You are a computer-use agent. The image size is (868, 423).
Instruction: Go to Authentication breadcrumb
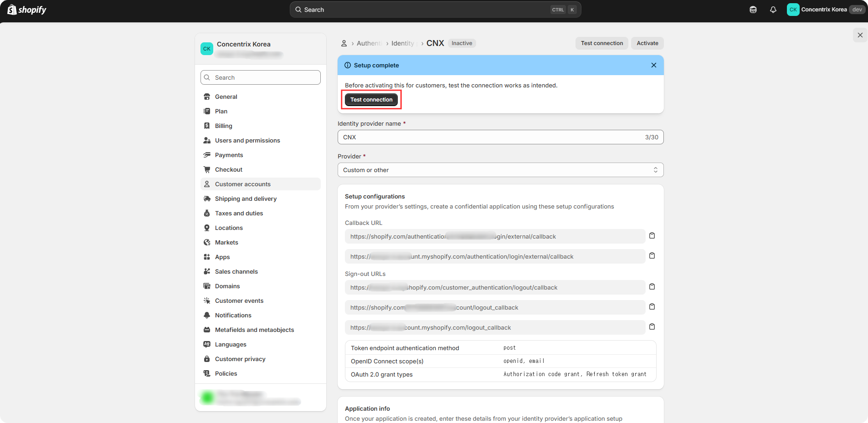(x=369, y=43)
